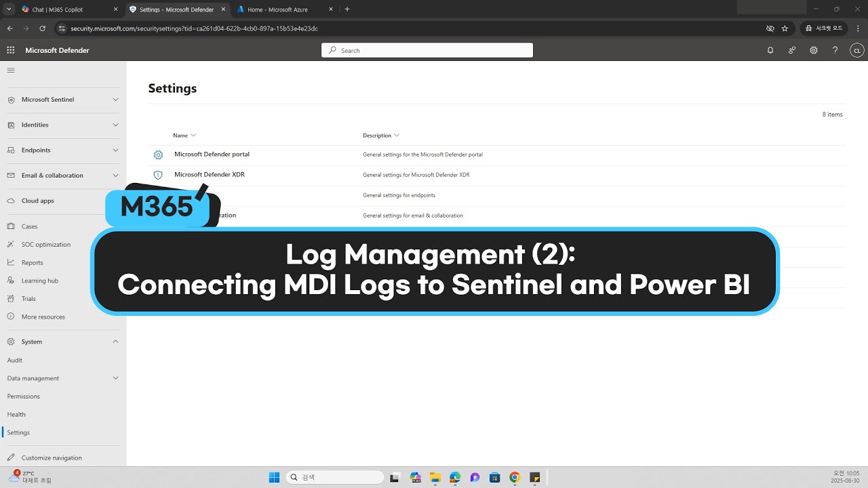The width and height of the screenshot is (868, 488).
Task: Sort by the Description column header
Action: [x=381, y=136]
